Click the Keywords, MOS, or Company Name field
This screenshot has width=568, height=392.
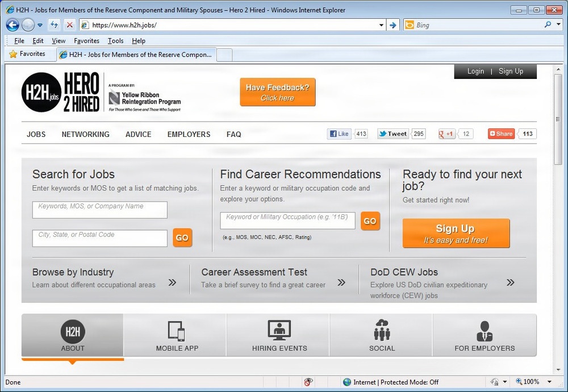pyautogui.click(x=99, y=210)
